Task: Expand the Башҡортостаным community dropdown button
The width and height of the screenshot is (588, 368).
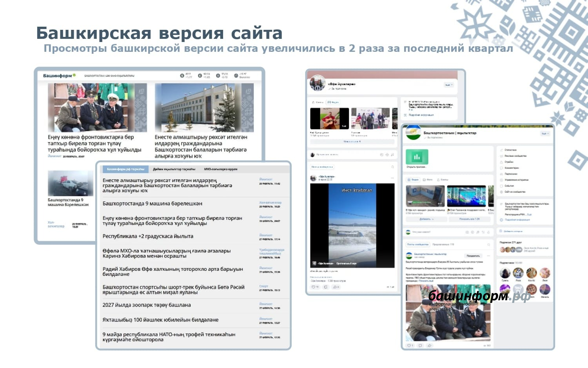Action: pyautogui.click(x=545, y=134)
